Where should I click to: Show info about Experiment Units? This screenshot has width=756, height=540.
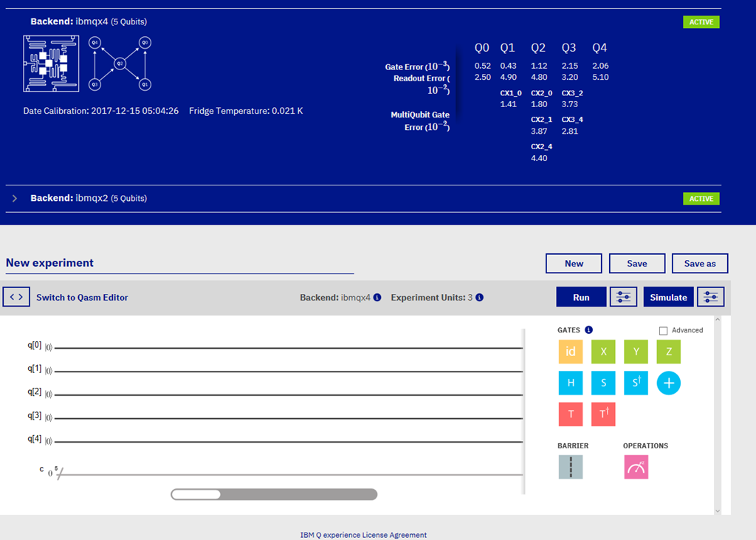[479, 297]
